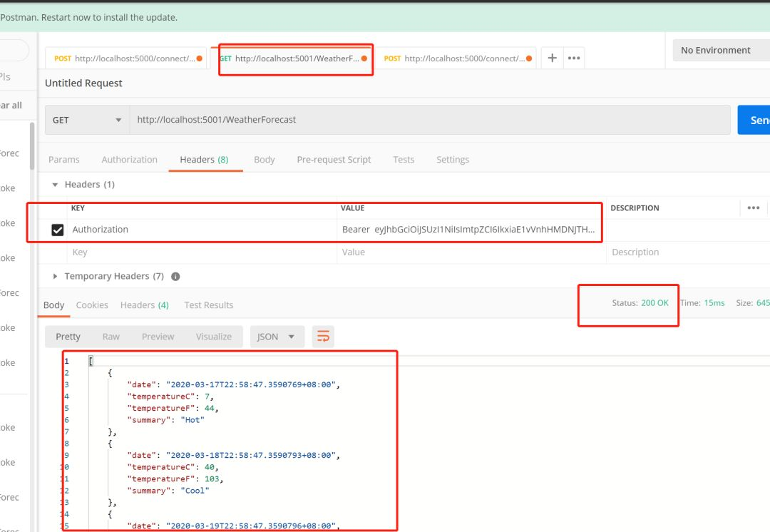Click the "Hot" summary value in JSON
The width and height of the screenshot is (770, 532).
(192, 420)
